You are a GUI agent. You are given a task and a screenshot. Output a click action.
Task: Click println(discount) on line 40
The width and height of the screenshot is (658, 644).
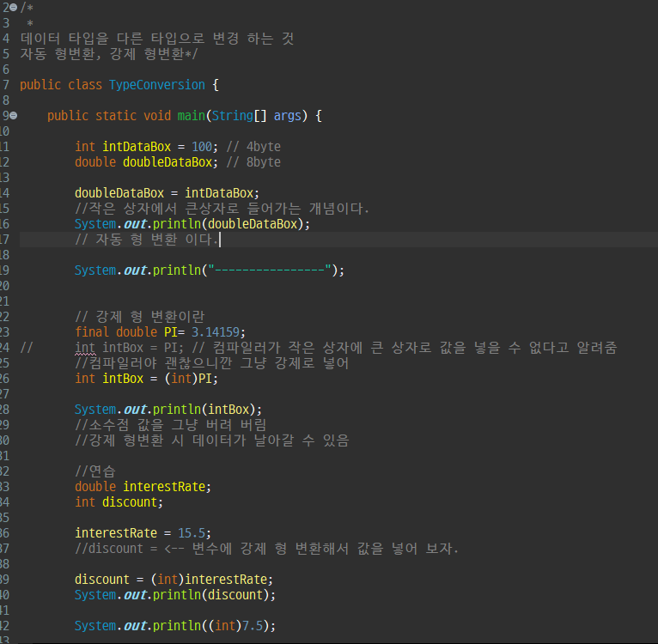(210, 595)
